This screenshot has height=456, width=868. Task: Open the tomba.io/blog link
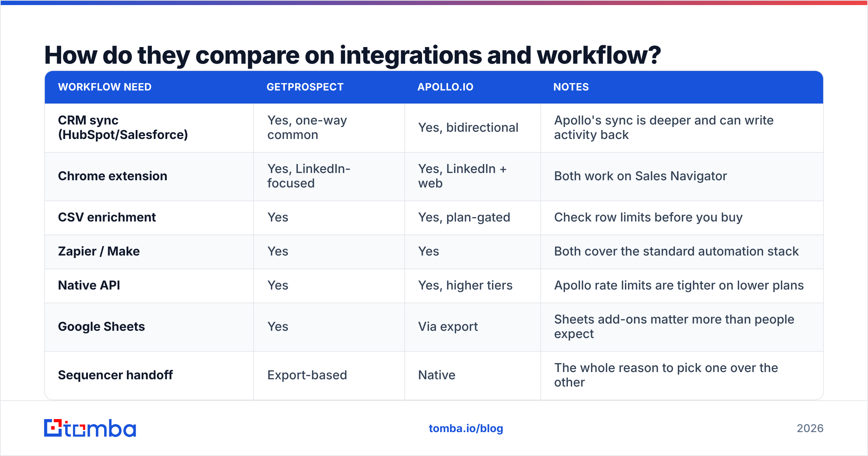(466, 428)
